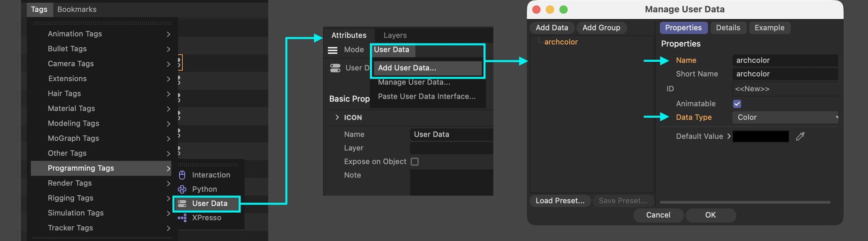868x241 pixels.
Task: Click the User Data tag icon in Attributes
Action: (x=335, y=68)
